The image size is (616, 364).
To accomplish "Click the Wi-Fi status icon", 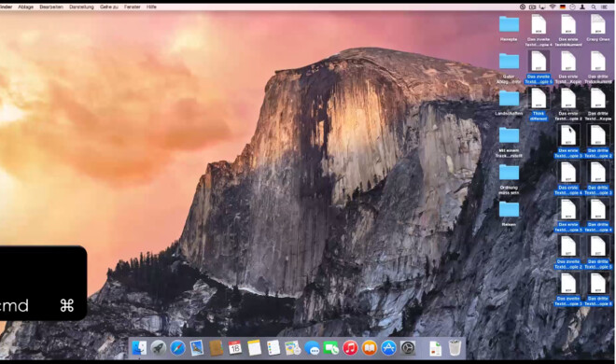I will 553,7.
